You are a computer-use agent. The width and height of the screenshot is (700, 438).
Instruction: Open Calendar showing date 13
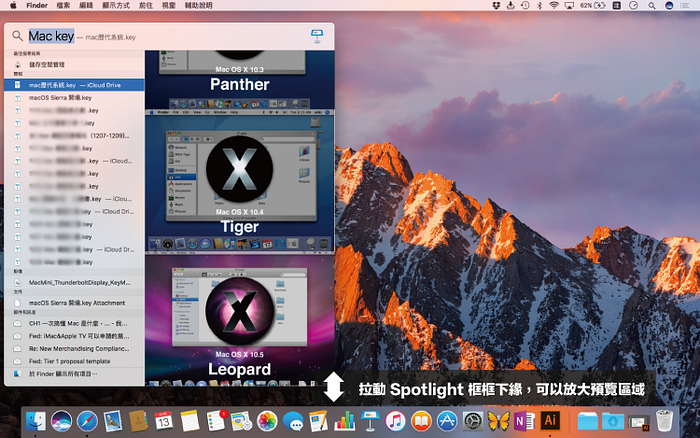point(164,421)
